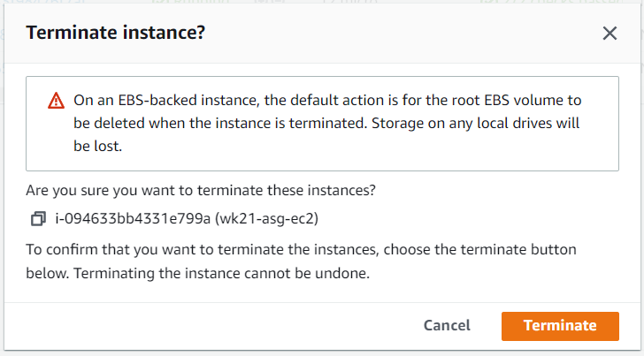This screenshot has height=356, width=644.
Task: Click the 'be lost.' warning text
Action: point(97,147)
